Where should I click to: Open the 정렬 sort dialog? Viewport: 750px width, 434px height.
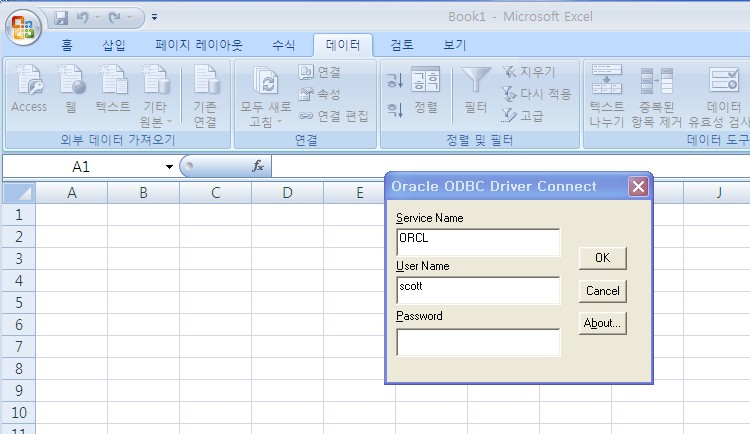(425, 90)
